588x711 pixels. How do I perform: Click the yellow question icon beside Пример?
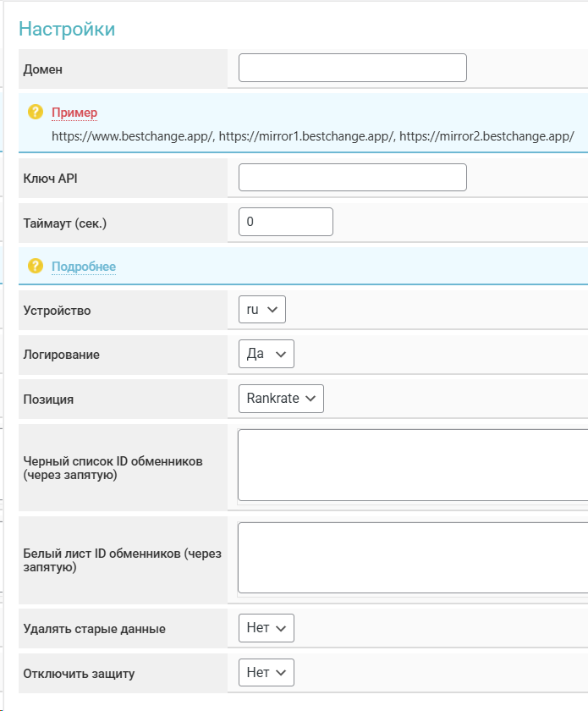point(35,112)
